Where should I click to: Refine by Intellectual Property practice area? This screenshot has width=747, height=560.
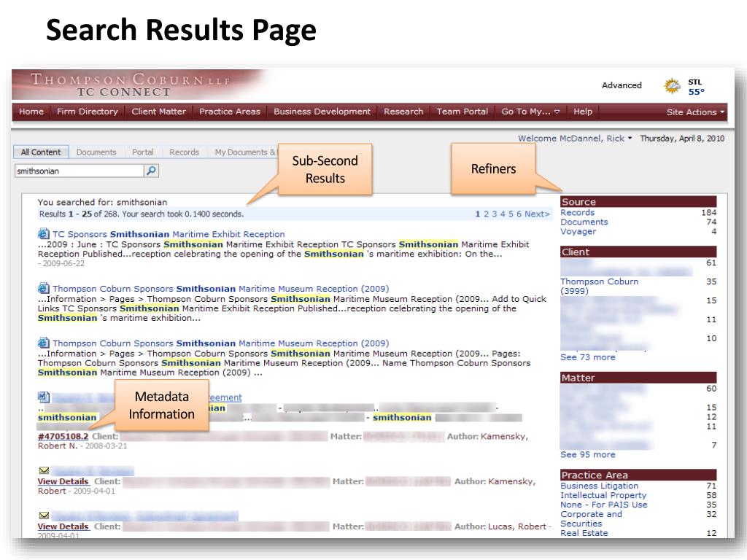[x=603, y=495]
